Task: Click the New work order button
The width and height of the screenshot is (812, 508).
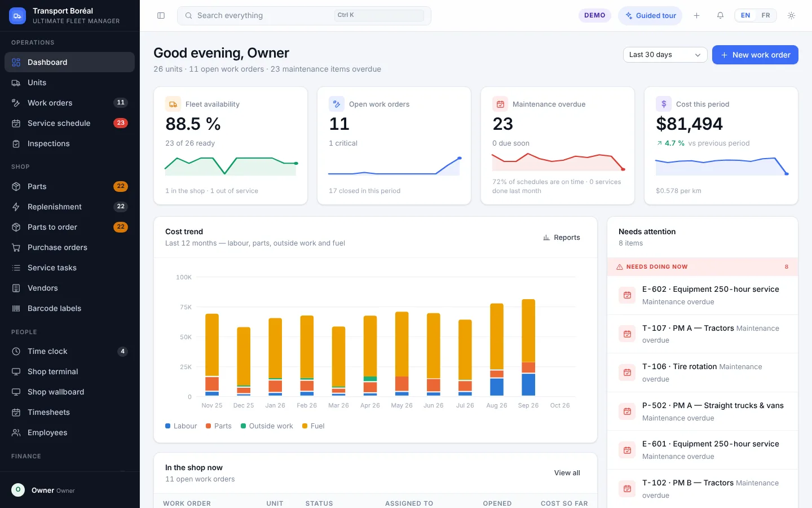Action: [755, 55]
